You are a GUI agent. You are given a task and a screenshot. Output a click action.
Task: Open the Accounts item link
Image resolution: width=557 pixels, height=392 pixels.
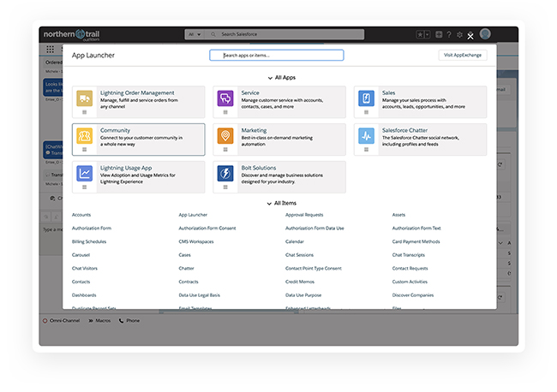point(81,215)
